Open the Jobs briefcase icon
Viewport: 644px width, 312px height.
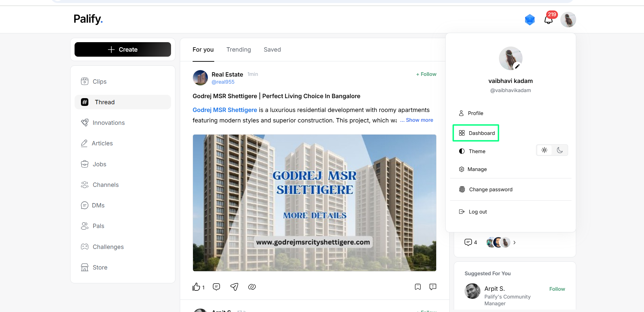pyautogui.click(x=85, y=164)
